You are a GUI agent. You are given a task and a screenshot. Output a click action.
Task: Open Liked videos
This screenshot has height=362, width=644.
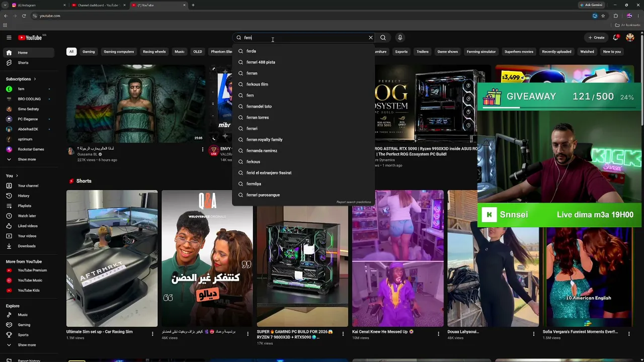[29, 226]
